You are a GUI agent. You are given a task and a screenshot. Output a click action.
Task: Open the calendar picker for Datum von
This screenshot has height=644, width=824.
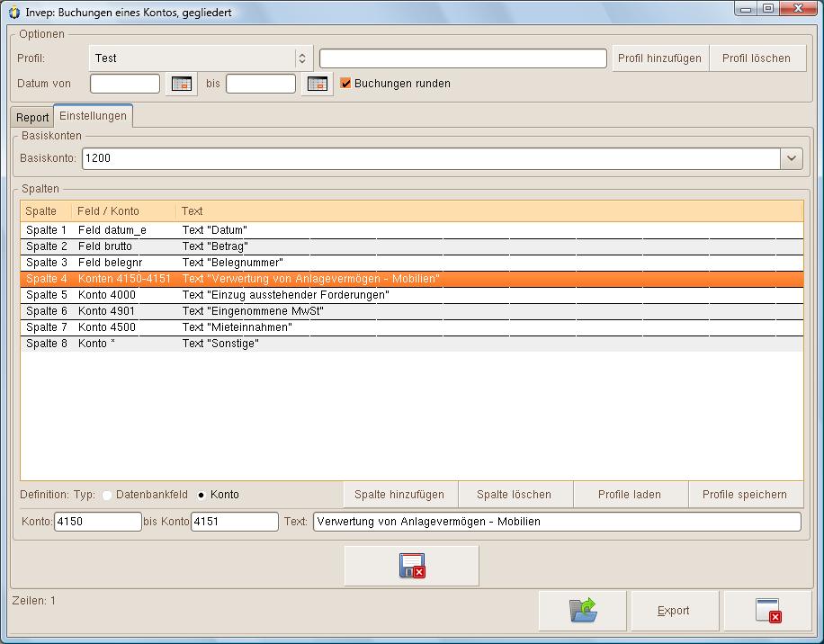pyautogui.click(x=182, y=84)
